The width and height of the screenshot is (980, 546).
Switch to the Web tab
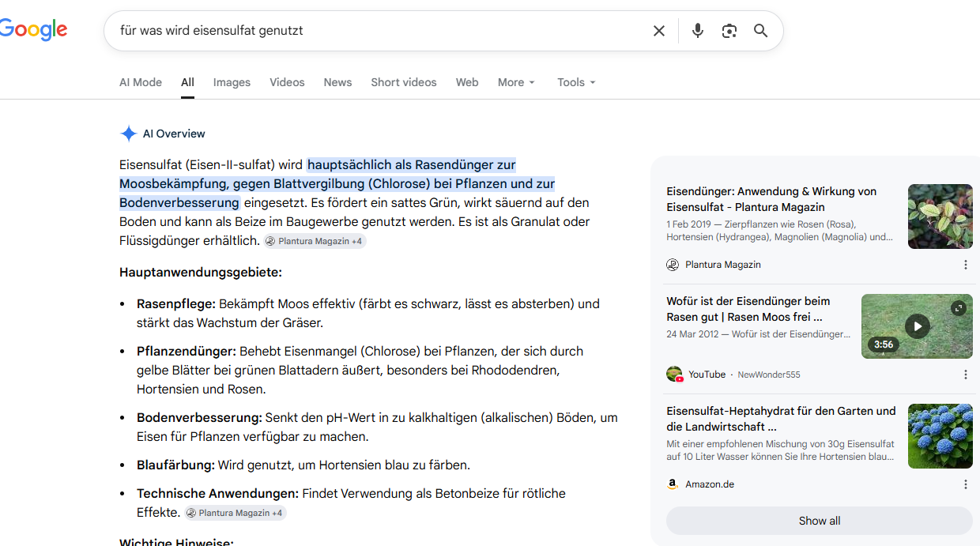click(467, 82)
